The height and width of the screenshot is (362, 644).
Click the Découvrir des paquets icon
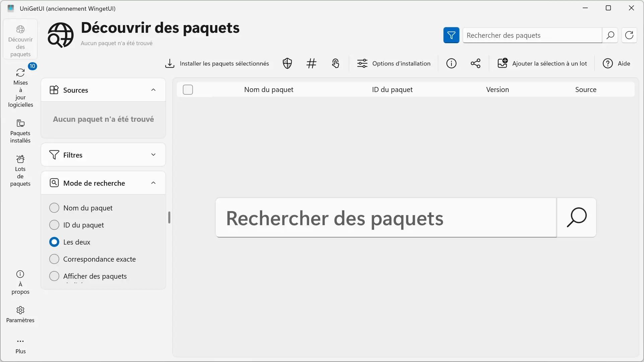point(20,29)
